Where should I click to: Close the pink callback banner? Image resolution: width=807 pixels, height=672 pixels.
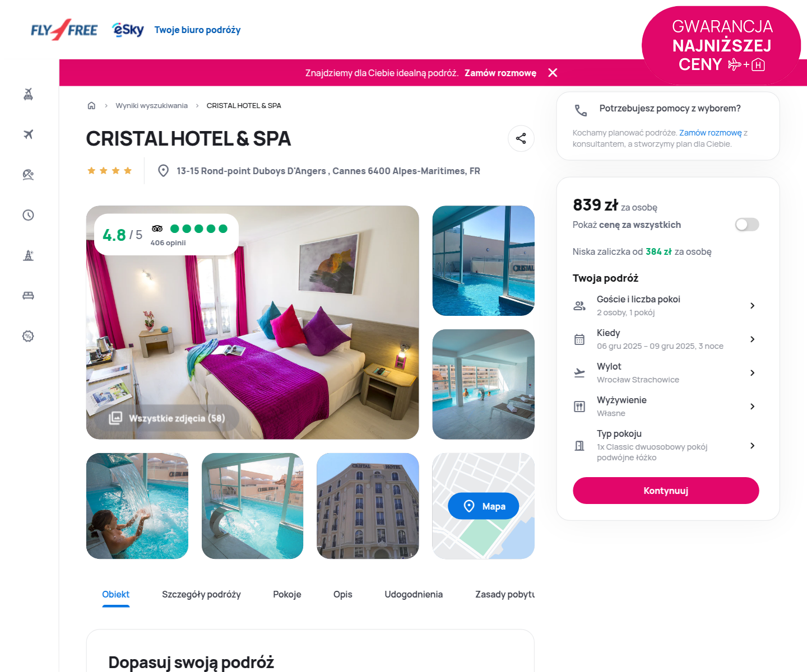point(553,73)
